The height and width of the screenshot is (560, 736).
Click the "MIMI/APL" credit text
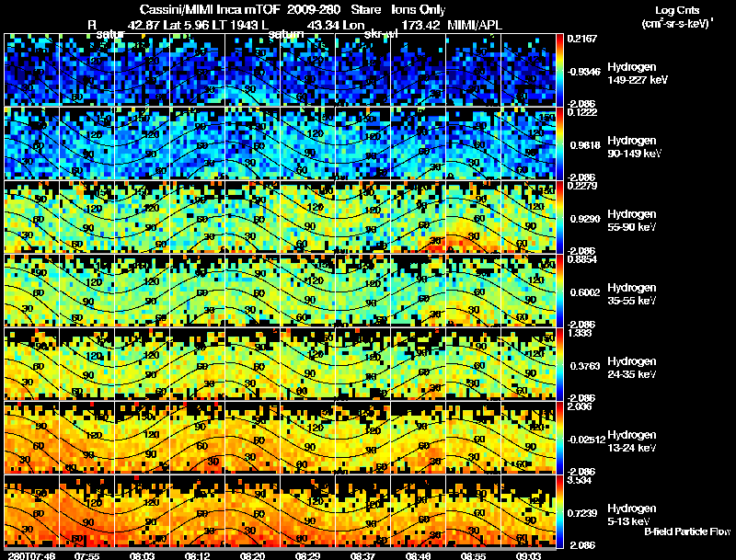tap(475, 25)
